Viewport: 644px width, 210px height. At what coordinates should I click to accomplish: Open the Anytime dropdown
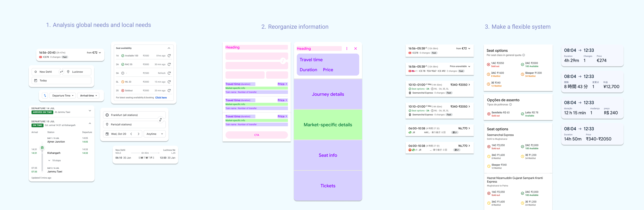[x=155, y=134]
